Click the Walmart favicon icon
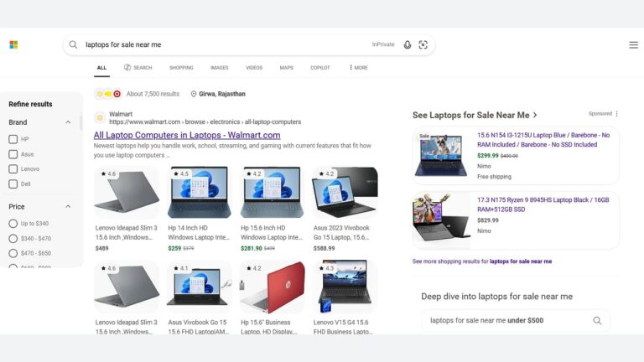 pos(100,118)
